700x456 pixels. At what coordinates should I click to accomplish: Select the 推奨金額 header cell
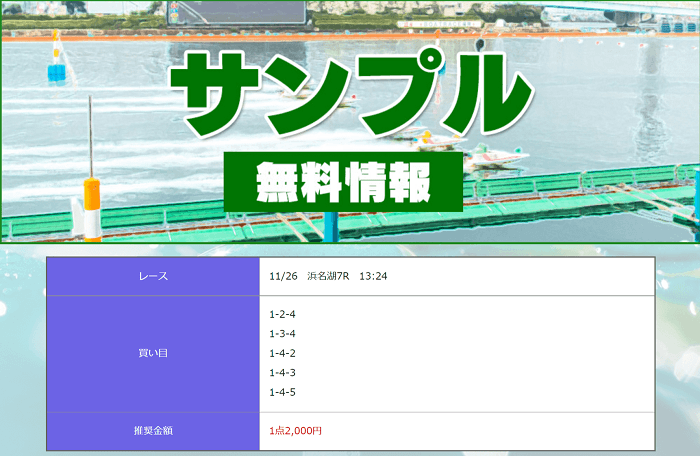(153, 431)
